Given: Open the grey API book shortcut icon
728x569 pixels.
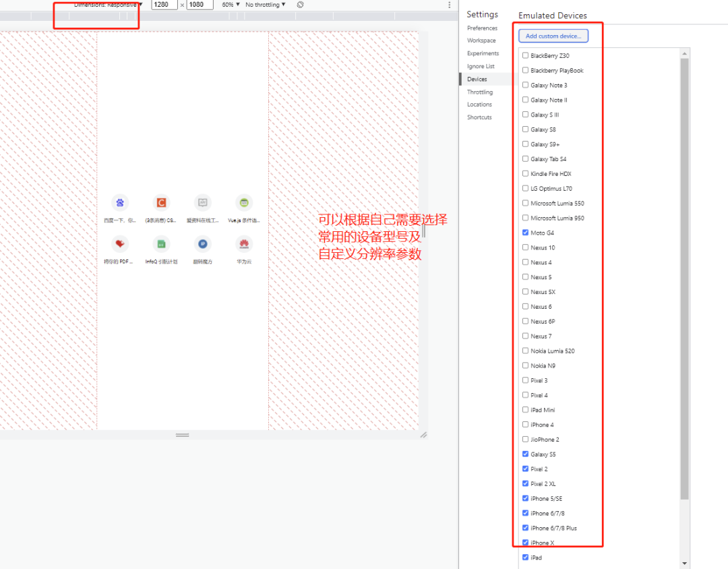Looking at the screenshot, I should click(x=202, y=202).
